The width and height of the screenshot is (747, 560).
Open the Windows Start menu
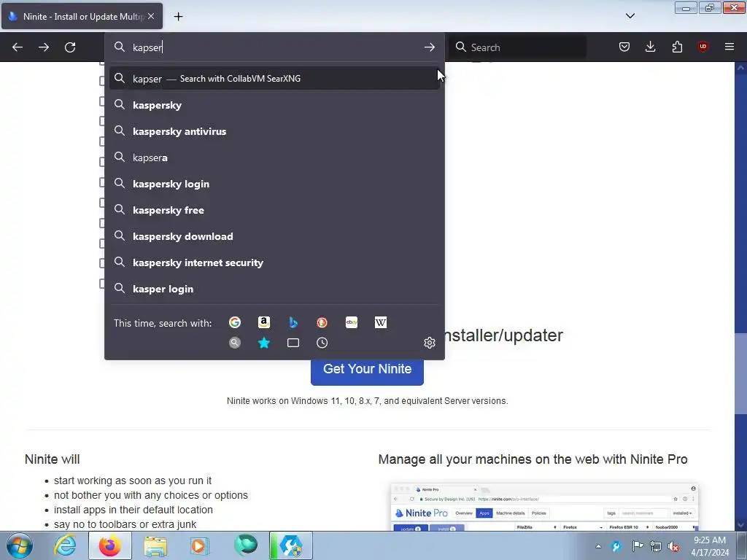(x=20, y=545)
